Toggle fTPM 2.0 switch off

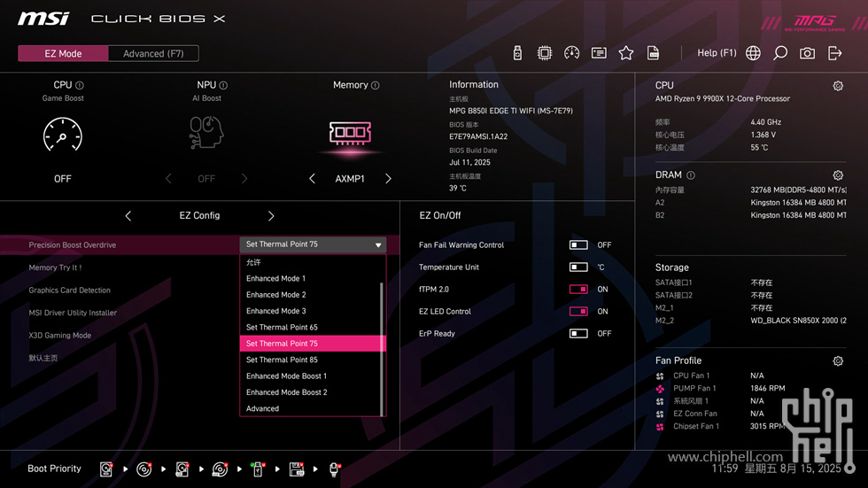pos(578,289)
